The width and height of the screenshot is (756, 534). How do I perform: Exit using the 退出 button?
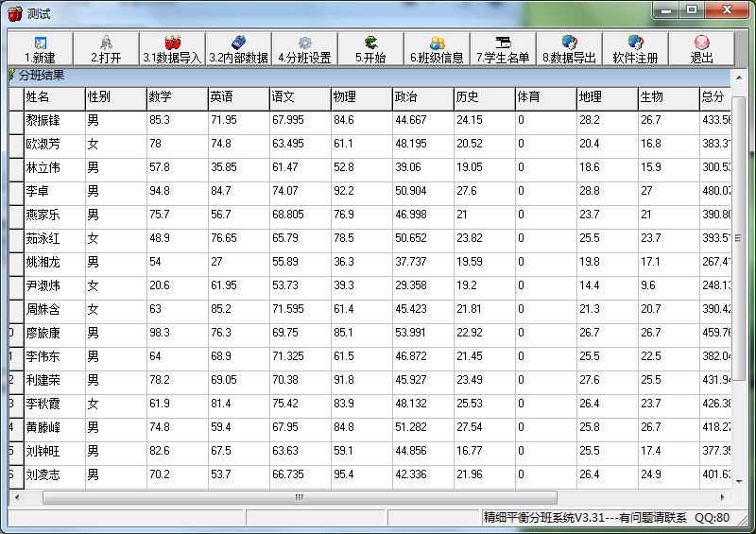click(701, 49)
